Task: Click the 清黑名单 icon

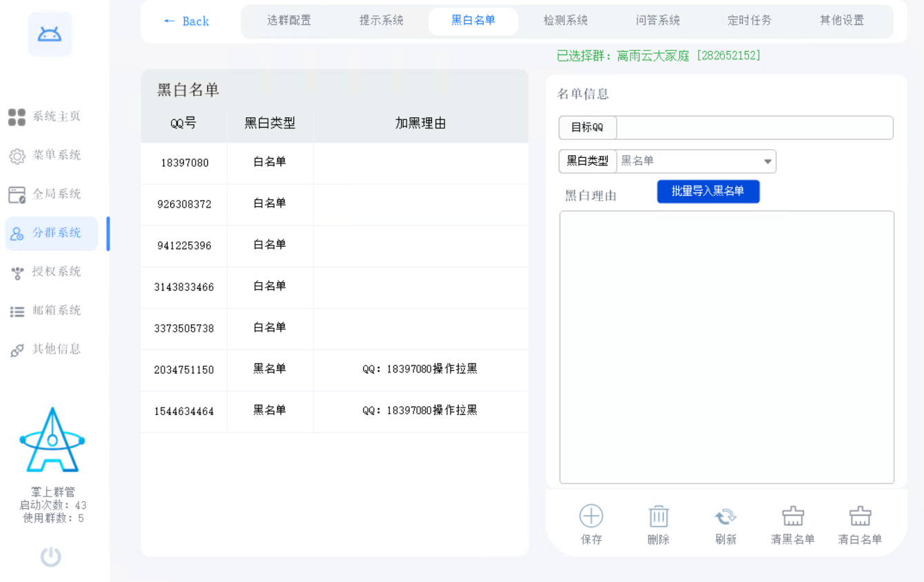Action: [x=793, y=516]
